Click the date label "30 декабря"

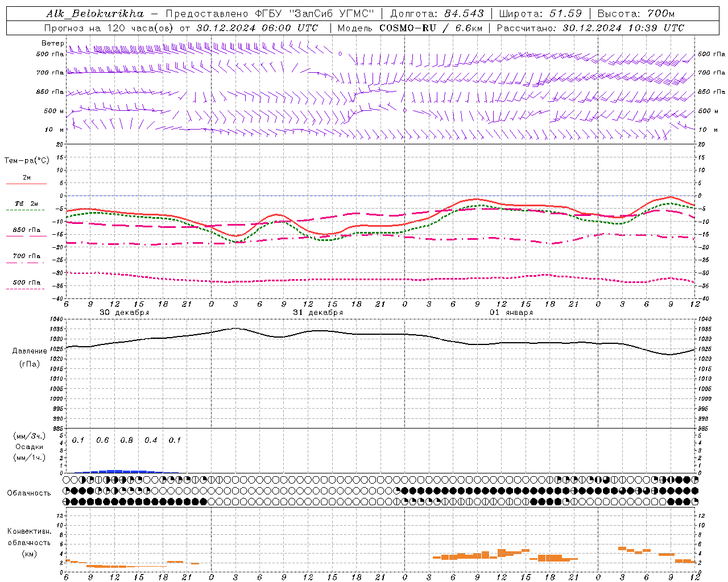[124, 313]
